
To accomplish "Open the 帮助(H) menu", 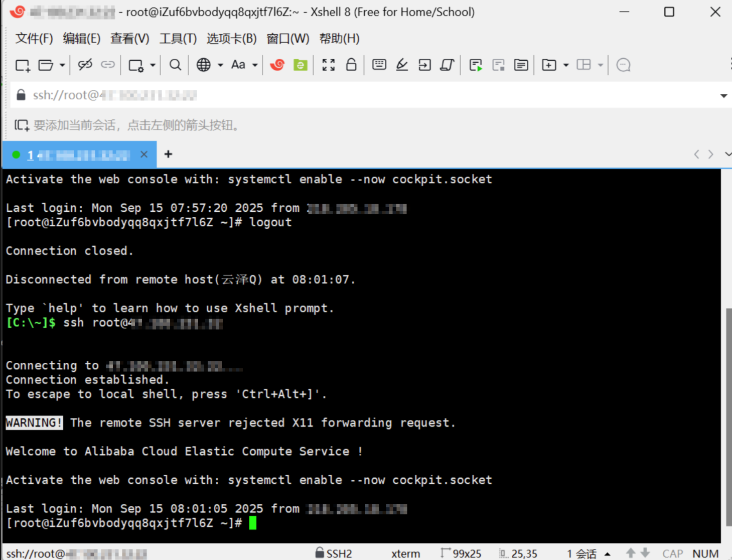I will pyautogui.click(x=340, y=39).
